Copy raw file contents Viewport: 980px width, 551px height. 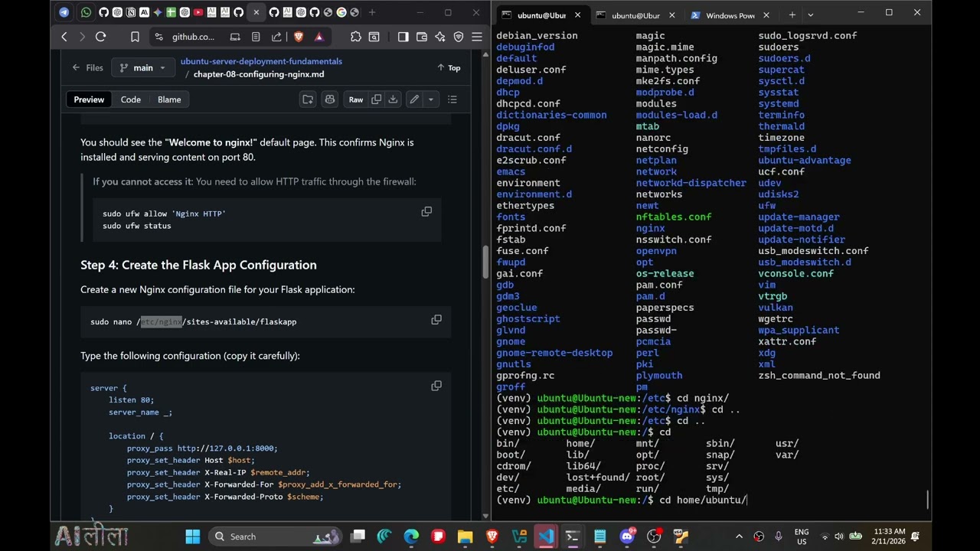(x=376, y=99)
